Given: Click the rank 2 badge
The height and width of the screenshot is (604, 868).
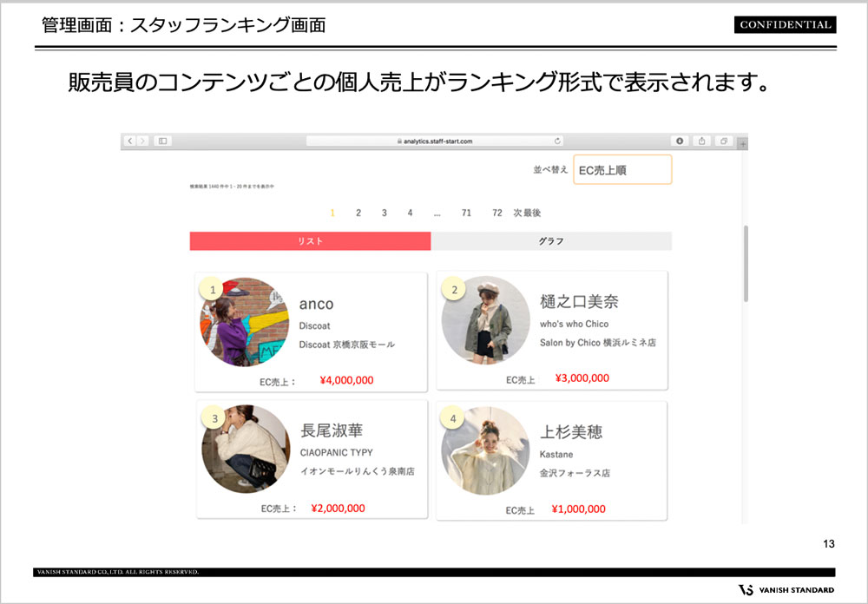Looking at the screenshot, I should (x=454, y=290).
